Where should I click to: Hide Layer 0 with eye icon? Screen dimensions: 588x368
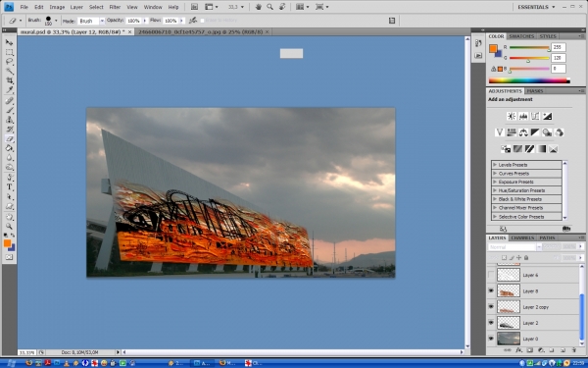[491, 339]
